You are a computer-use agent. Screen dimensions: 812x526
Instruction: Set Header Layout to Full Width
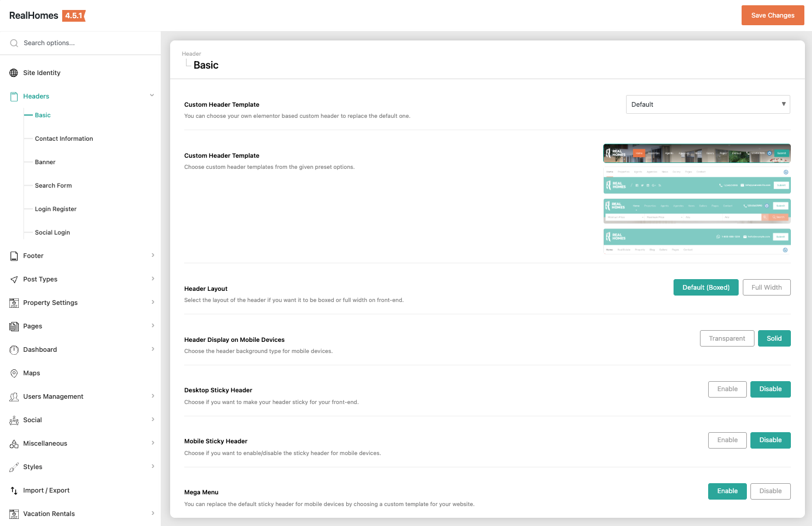pyautogui.click(x=766, y=287)
